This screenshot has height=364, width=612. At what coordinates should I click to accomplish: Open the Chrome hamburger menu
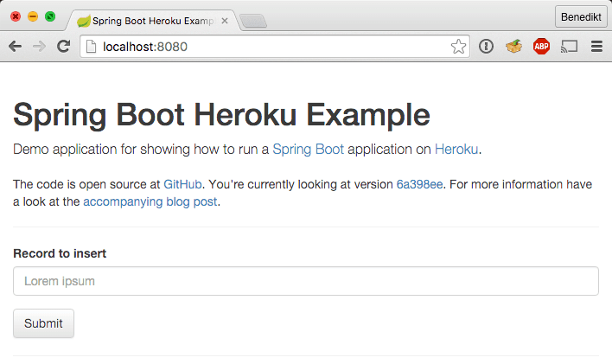tap(596, 47)
